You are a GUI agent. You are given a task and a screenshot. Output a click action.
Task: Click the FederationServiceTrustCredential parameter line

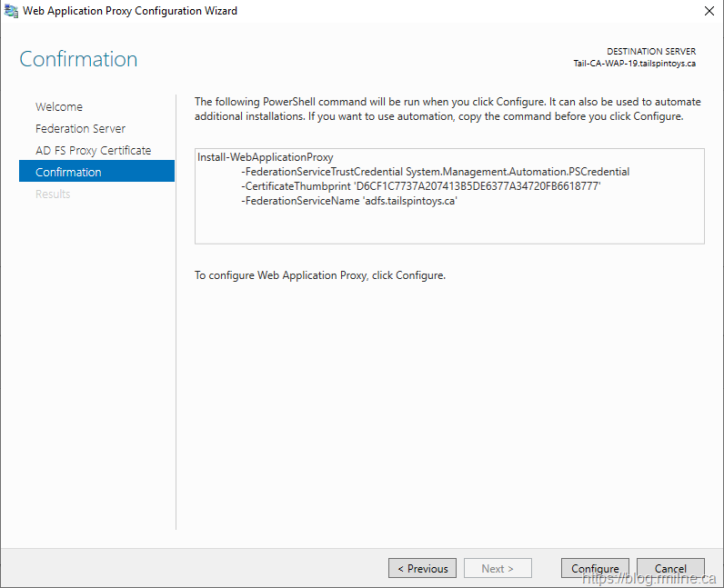click(435, 172)
